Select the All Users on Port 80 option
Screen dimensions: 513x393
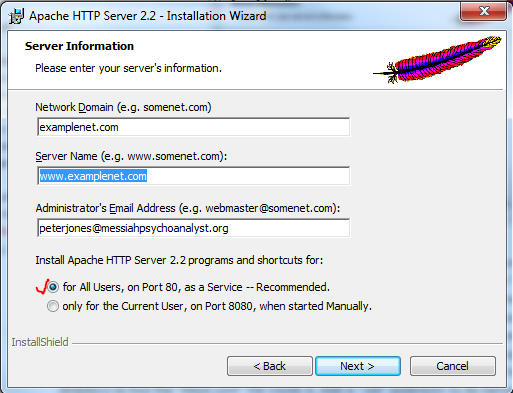53,287
